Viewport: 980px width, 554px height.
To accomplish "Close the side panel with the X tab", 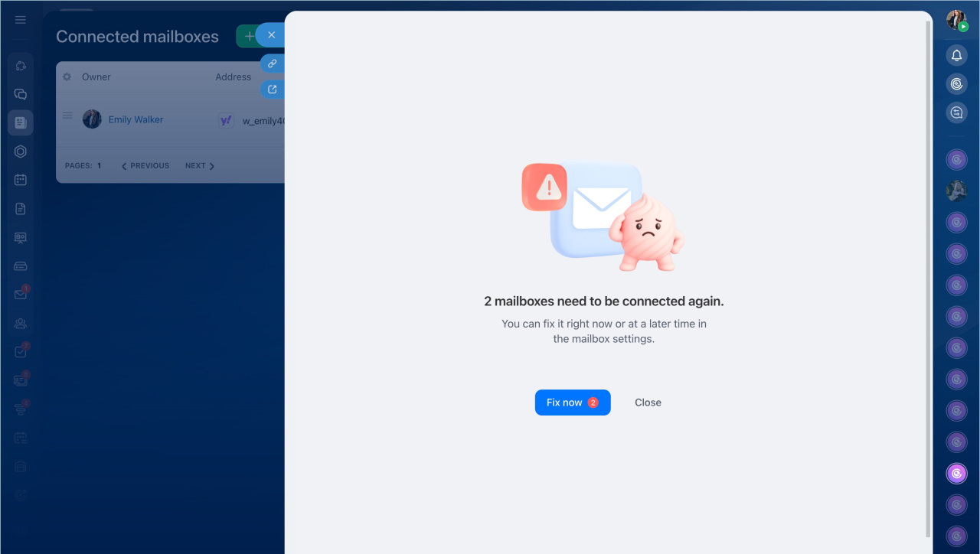I will tap(271, 35).
